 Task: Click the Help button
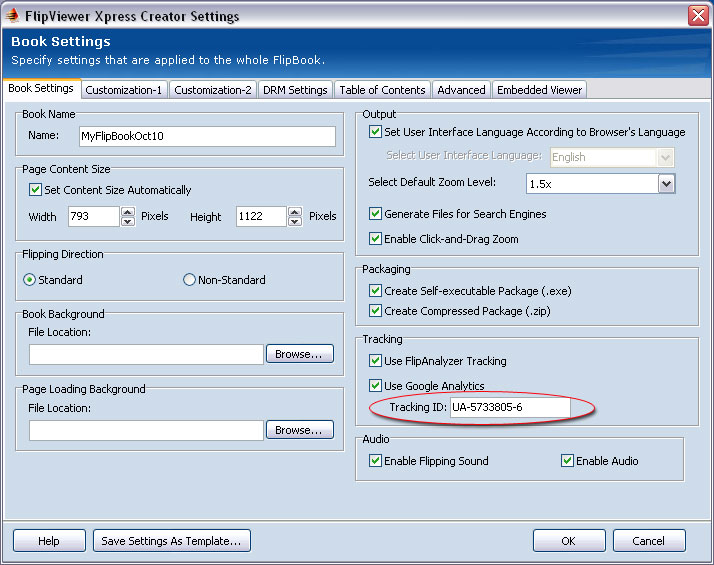tap(49, 541)
